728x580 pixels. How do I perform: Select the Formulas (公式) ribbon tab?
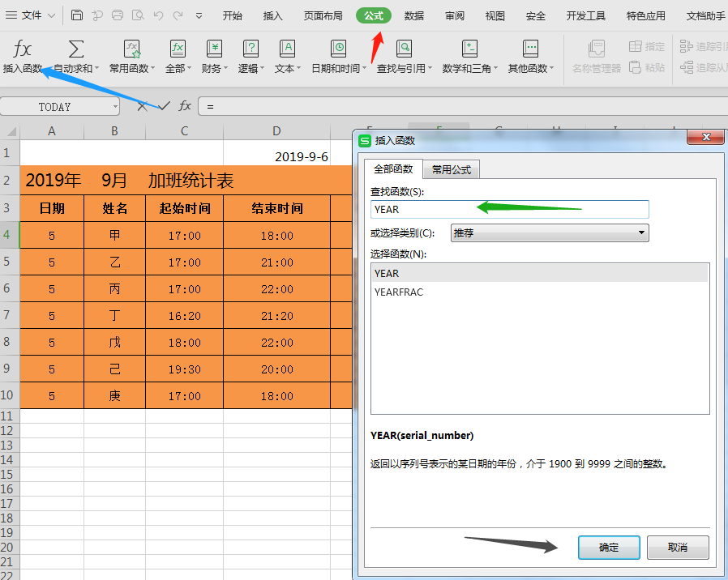coord(373,15)
